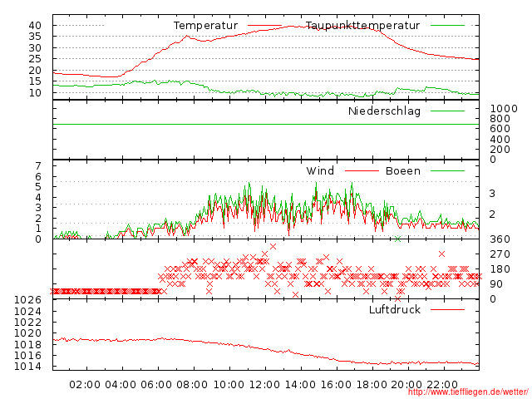
Task: Click the 14:00 time axis label
Action: pyautogui.click(x=300, y=385)
